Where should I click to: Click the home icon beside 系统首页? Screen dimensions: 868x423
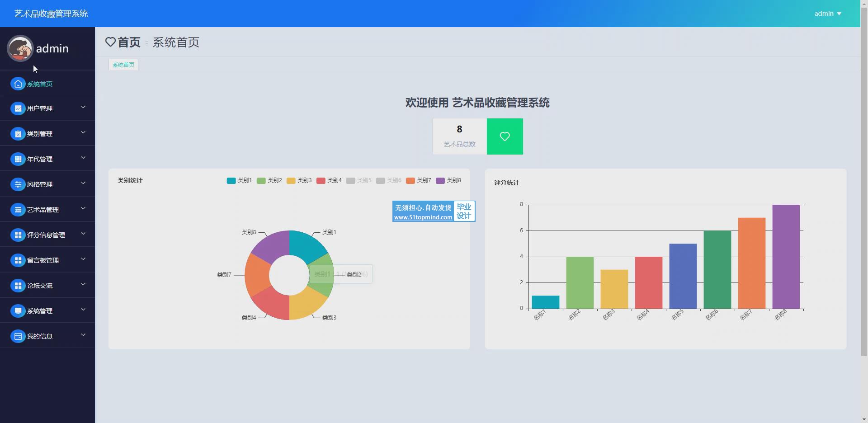coord(18,84)
